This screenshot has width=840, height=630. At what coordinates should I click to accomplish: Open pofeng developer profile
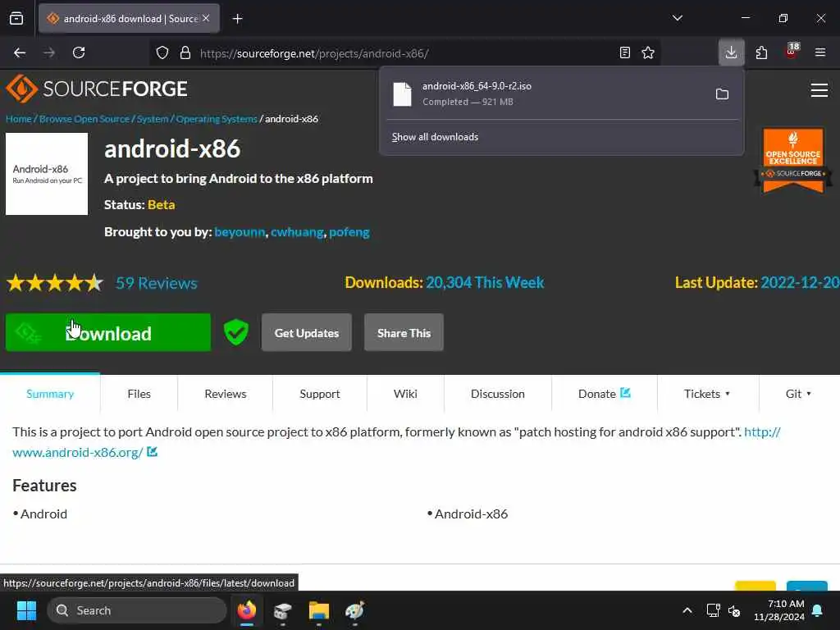tap(349, 232)
